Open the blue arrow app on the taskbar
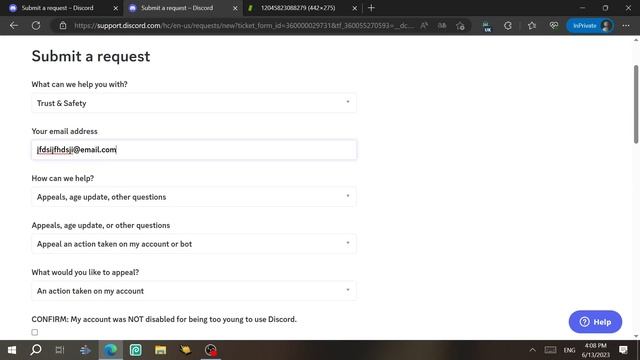640x360 pixels. tap(85, 350)
